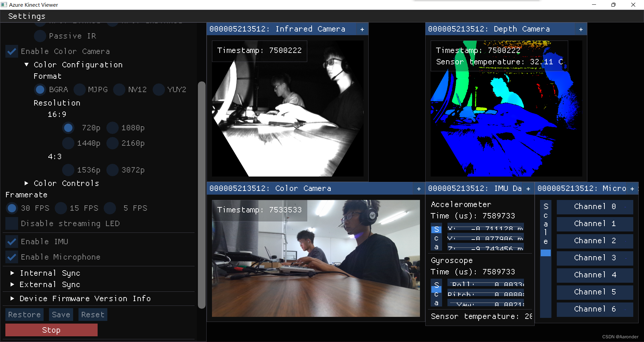This screenshot has height=342, width=644.
Task: Switch resolution to 1440p
Action: (68, 143)
